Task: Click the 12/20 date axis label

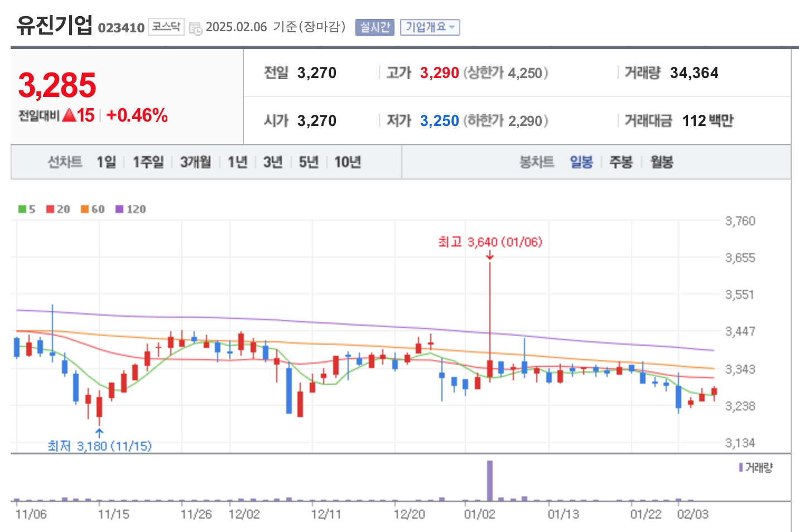Action: pyautogui.click(x=410, y=514)
